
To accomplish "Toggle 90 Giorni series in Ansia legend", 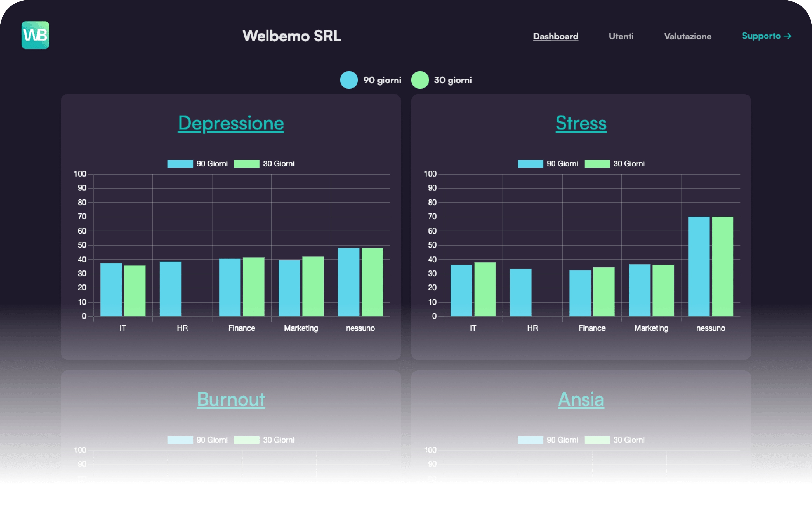I will [x=548, y=440].
